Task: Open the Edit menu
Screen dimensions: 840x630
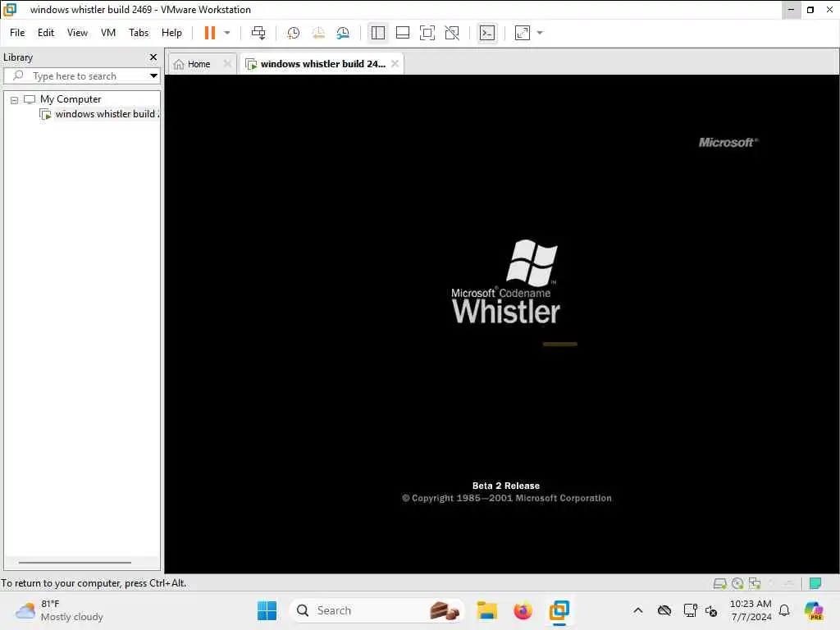Action: click(46, 33)
